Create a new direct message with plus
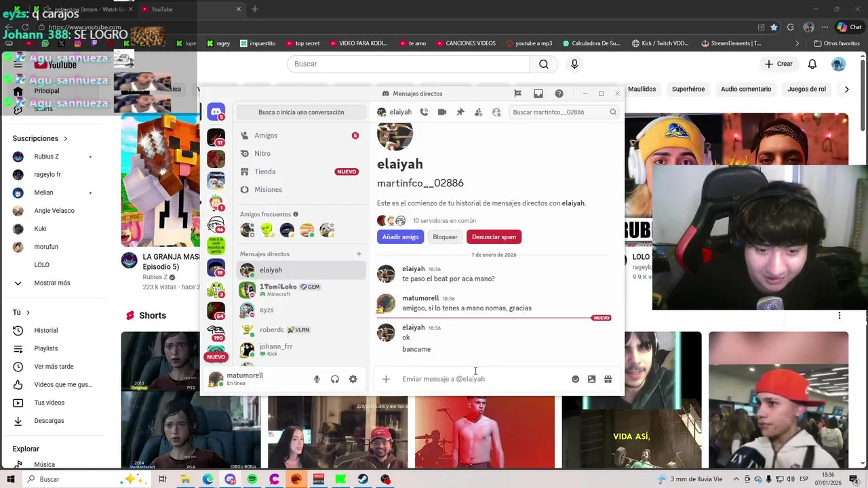Image resolution: width=868 pixels, height=488 pixels. tap(359, 254)
